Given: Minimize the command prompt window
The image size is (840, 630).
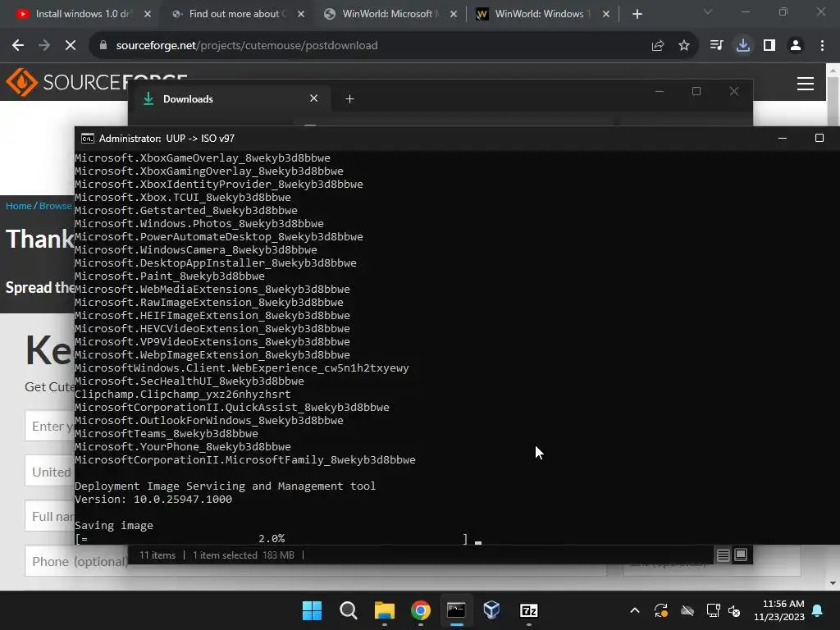Looking at the screenshot, I should tap(782, 138).
